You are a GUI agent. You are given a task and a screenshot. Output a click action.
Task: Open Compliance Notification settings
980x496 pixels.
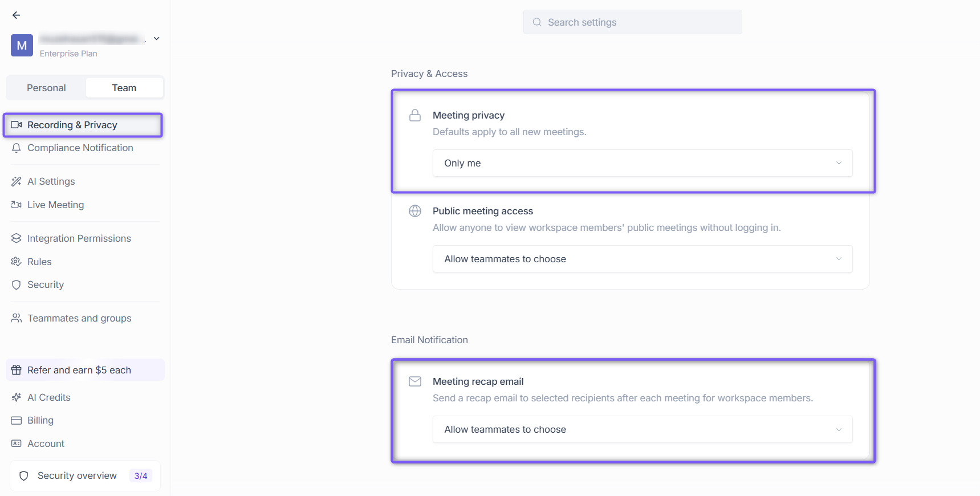click(83, 148)
